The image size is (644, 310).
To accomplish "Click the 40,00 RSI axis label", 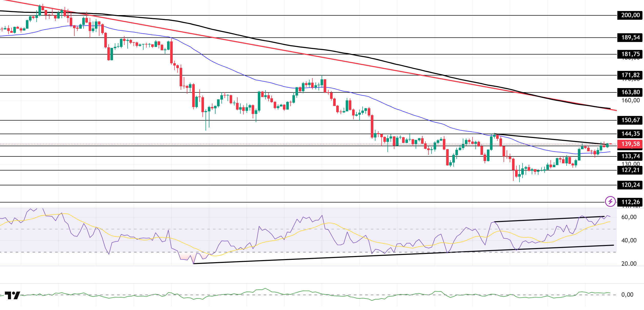I will (629, 241).
